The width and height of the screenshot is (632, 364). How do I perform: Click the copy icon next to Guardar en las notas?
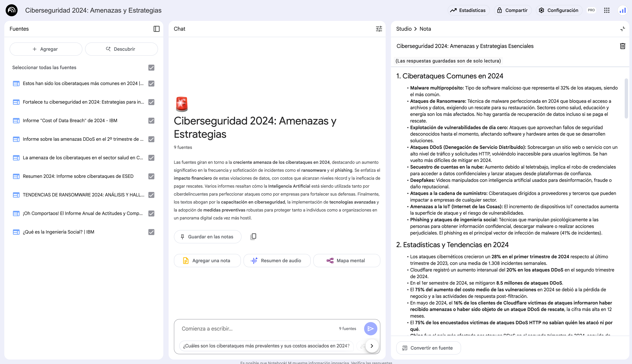click(253, 237)
